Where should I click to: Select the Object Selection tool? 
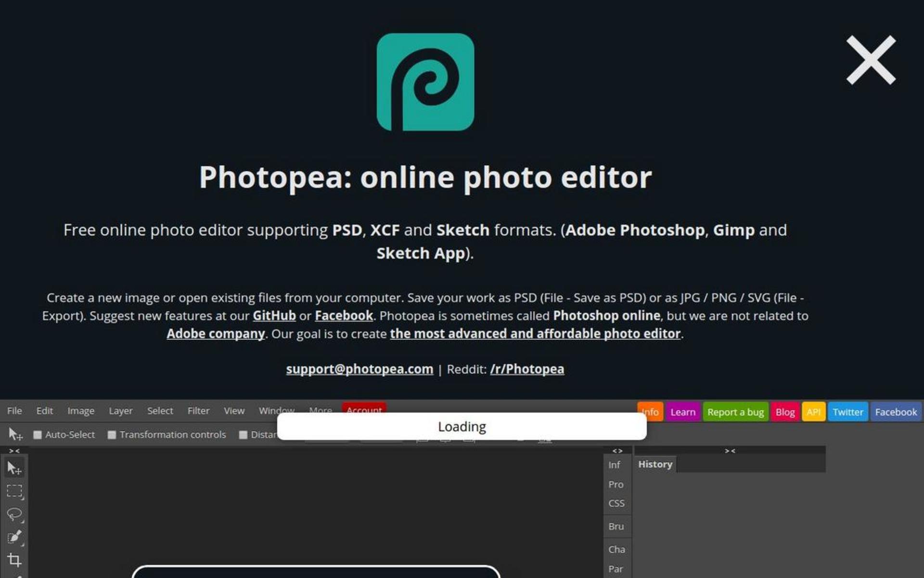pos(14,537)
